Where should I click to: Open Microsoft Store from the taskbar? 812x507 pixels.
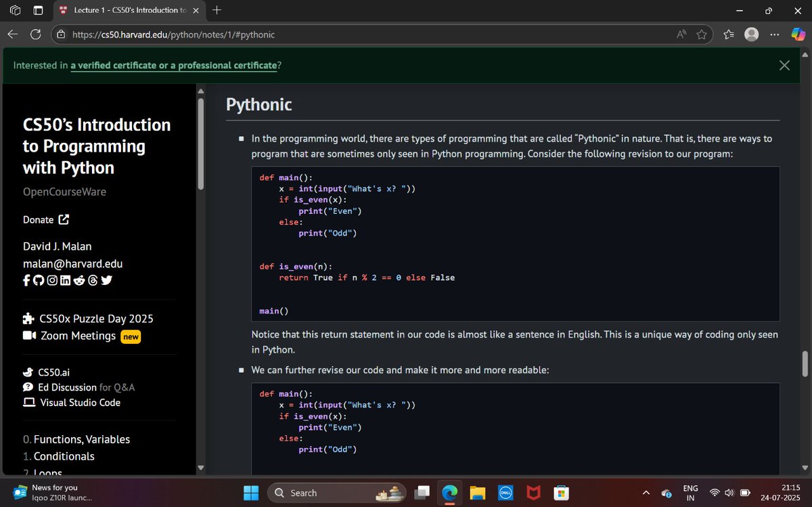[x=561, y=493]
